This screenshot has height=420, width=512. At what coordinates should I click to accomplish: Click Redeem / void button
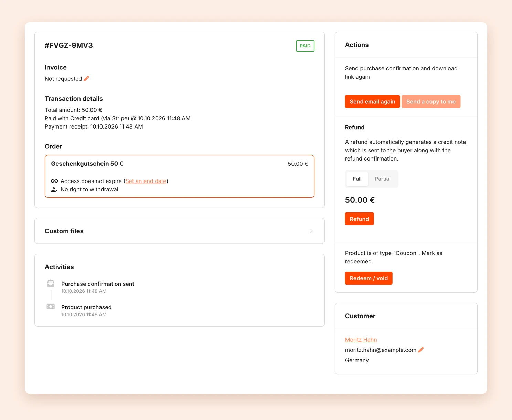[369, 278]
